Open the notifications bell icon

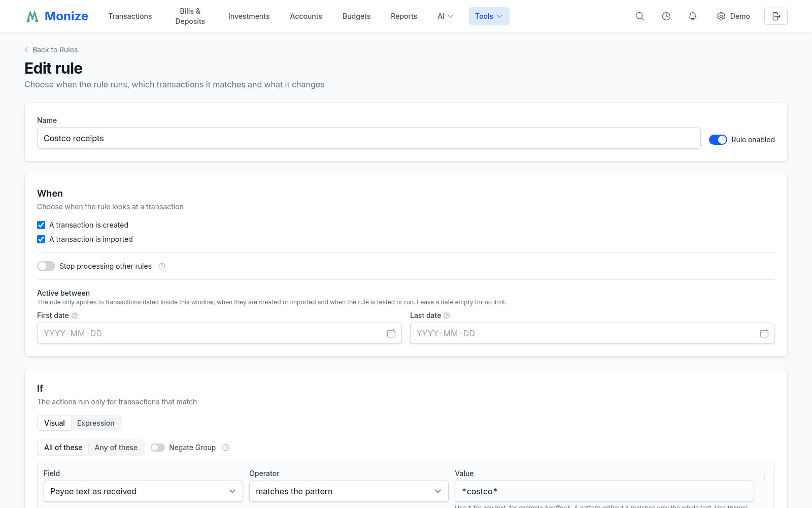693,16
